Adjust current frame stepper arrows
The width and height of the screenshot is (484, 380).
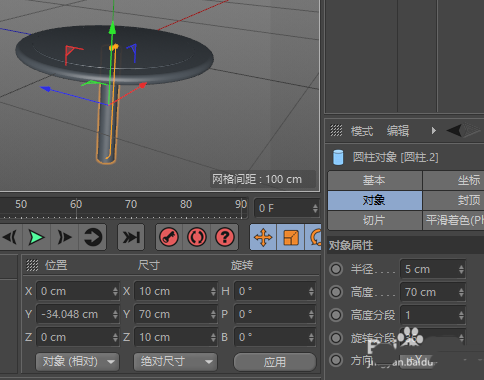click(315, 208)
